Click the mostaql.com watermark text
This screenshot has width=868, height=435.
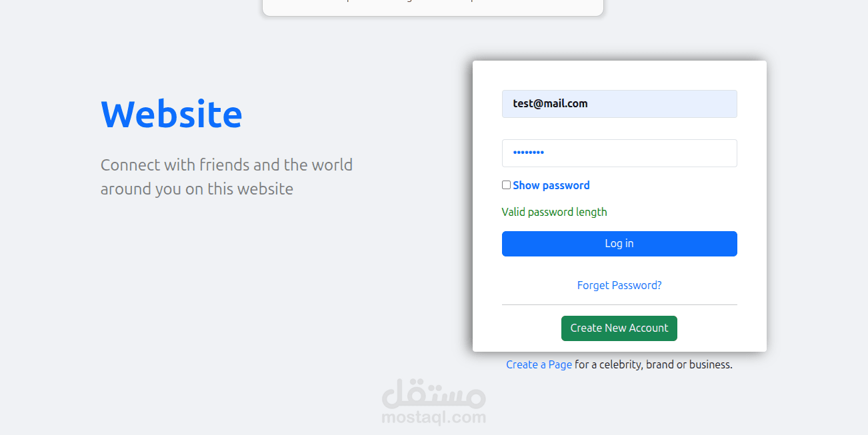tap(434, 418)
